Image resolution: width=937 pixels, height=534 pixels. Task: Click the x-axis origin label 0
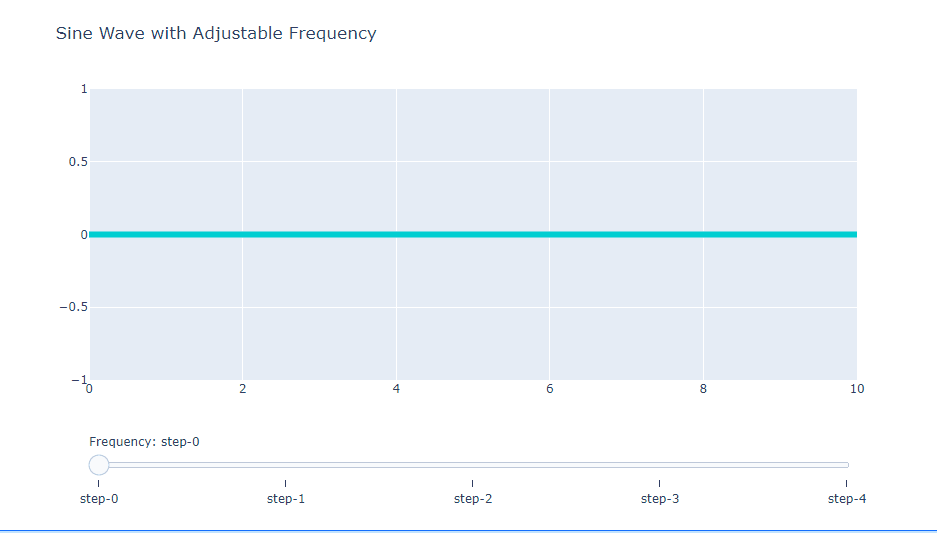tap(90, 389)
